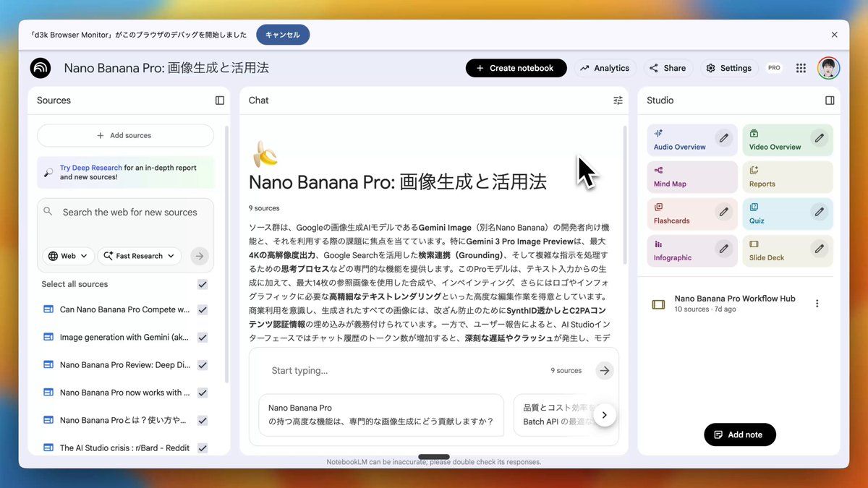The image size is (868, 488).
Task: Edit Flashcards settings with its pencil icon
Action: pyautogui.click(x=723, y=212)
